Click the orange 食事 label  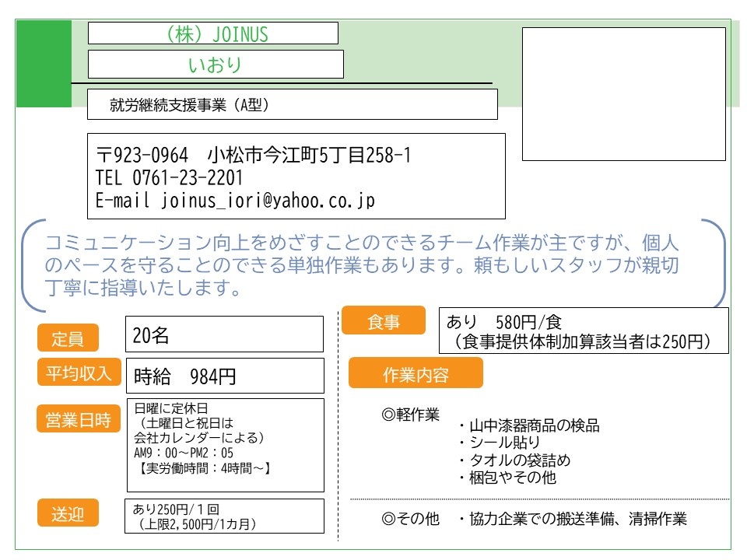384,320
